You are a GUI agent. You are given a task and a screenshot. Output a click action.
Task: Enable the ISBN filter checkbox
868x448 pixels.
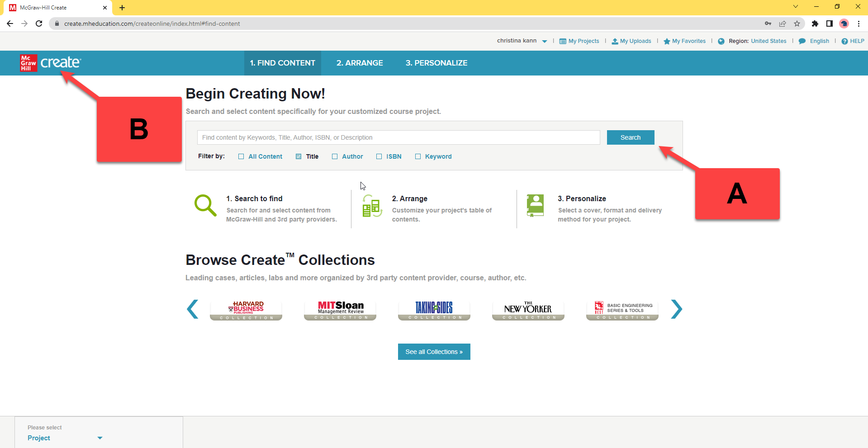point(379,156)
